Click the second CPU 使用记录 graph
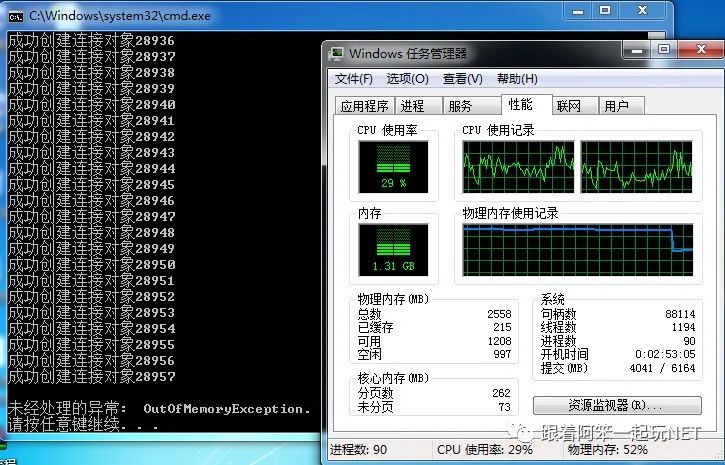 click(x=637, y=167)
